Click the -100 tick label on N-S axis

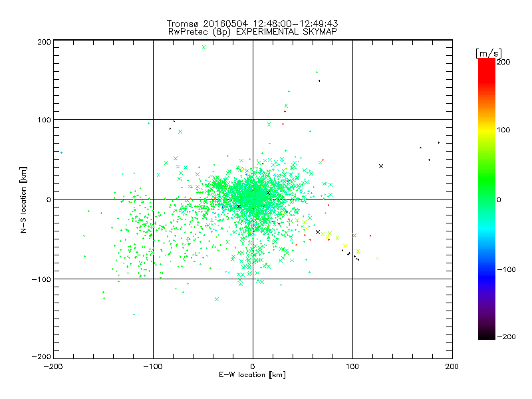(41, 279)
